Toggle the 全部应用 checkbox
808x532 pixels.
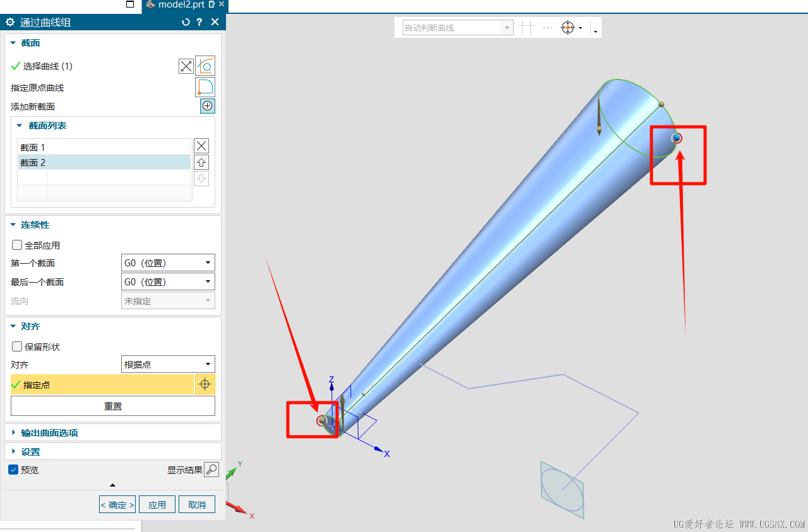tap(17, 245)
